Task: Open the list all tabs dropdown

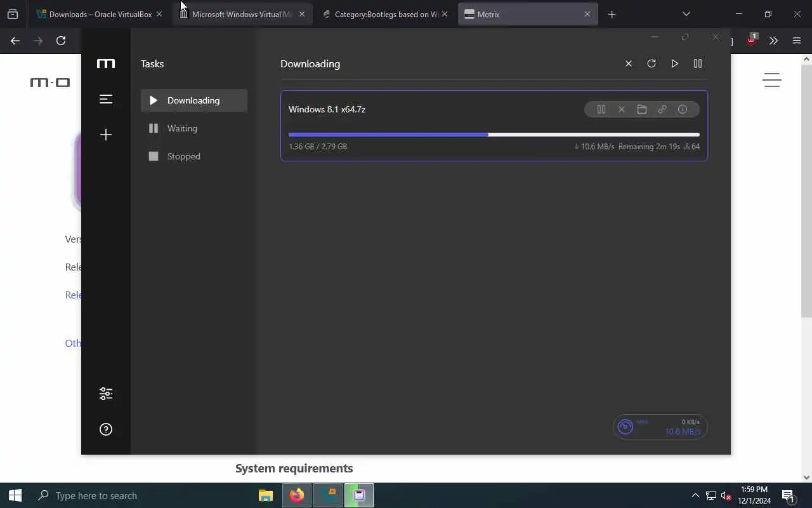Action: tap(686, 14)
